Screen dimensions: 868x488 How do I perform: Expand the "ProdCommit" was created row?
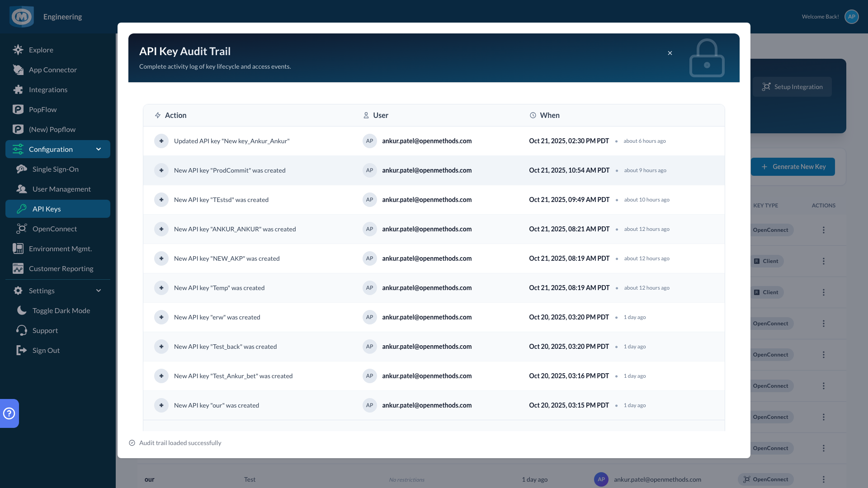click(161, 170)
